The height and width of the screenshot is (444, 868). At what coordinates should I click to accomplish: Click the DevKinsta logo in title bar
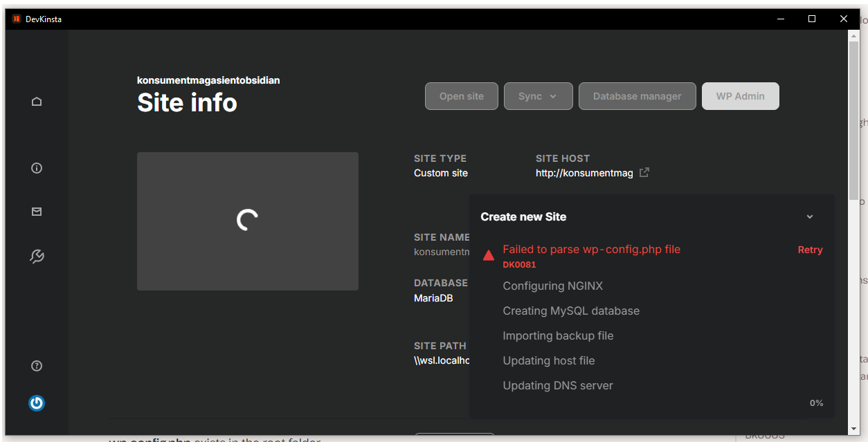click(17, 19)
